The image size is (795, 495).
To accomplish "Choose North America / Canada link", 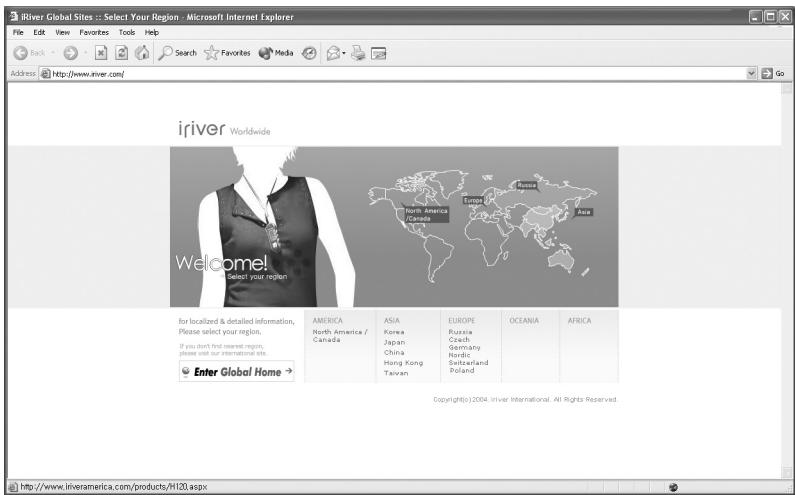I will pos(340,336).
